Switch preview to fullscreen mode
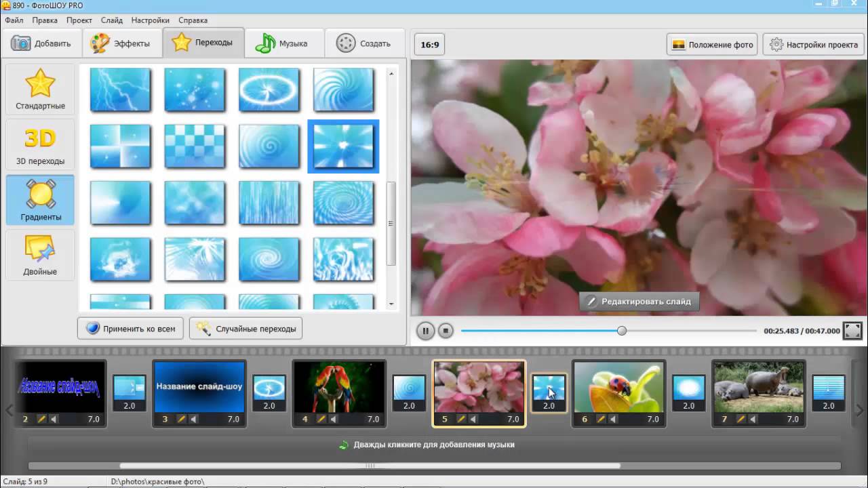Image resolution: width=868 pixels, height=488 pixels. 852,331
